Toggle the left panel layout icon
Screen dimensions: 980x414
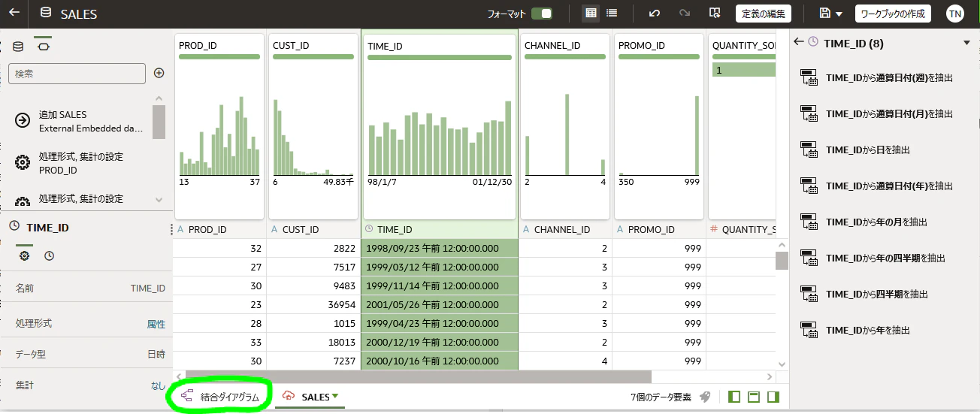point(735,397)
